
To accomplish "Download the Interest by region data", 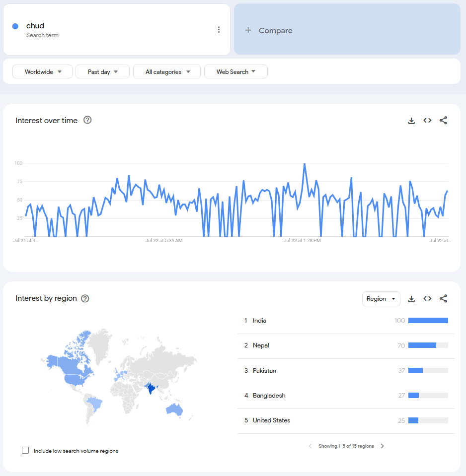I will 411,299.
